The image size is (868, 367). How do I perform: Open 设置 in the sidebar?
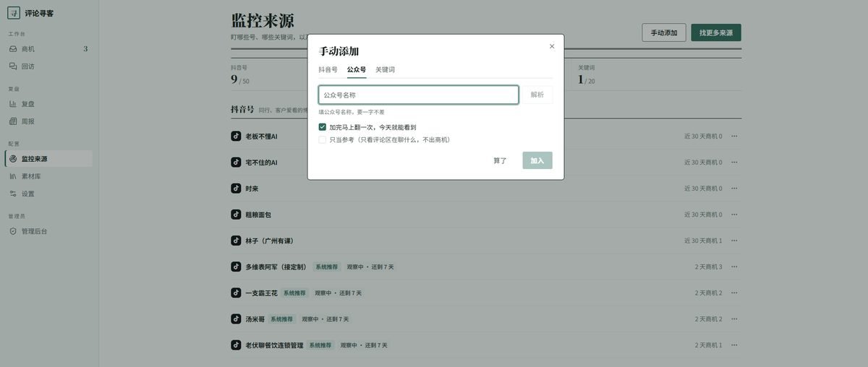48,194
